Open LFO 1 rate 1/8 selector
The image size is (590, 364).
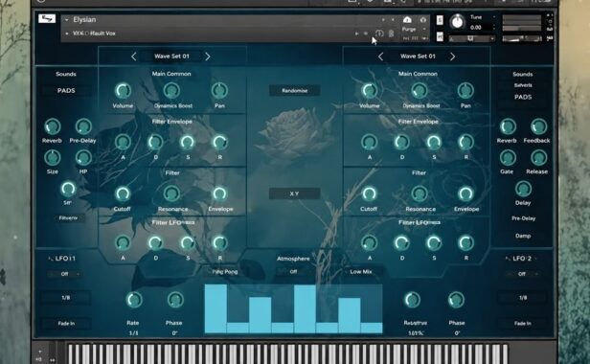(x=66, y=298)
